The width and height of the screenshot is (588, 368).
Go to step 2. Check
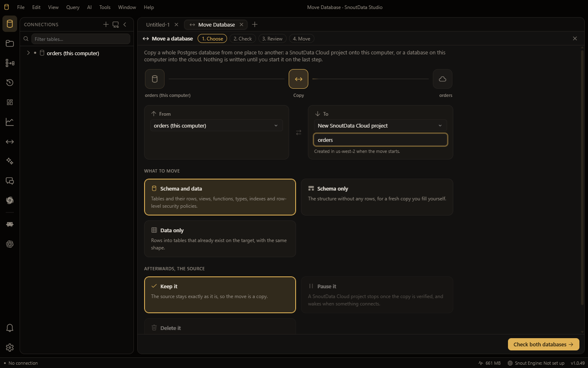point(243,39)
